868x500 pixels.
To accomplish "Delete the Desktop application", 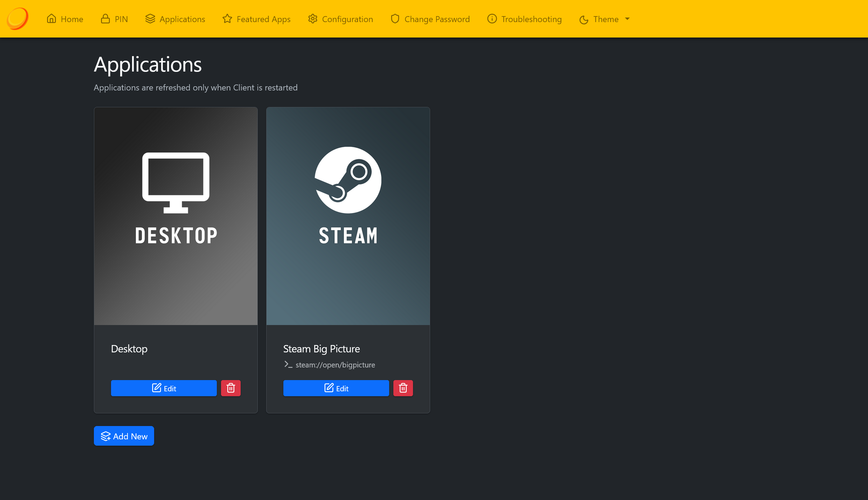I will click(x=231, y=388).
